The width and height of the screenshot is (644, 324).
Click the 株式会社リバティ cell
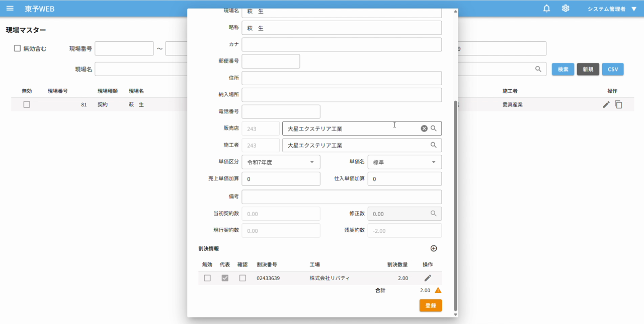pyautogui.click(x=330, y=278)
